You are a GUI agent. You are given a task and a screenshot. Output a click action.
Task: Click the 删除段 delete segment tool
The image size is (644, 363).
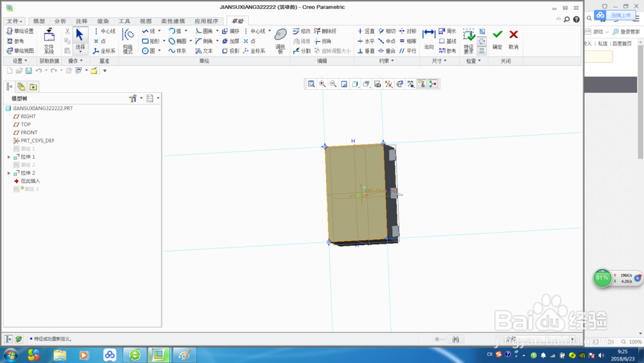(325, 31)
